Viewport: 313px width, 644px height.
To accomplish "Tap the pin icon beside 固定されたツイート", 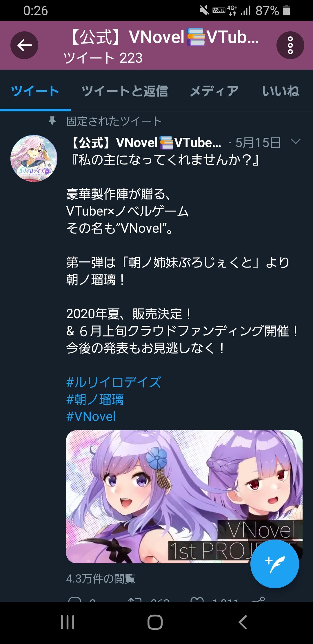I will pos(52,121).
